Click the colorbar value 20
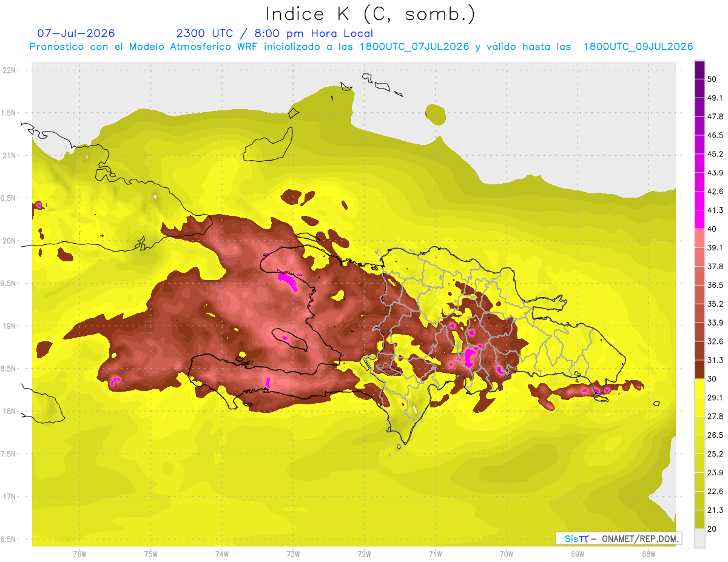This screenshot has width=728, height=562. click(712, 529)
